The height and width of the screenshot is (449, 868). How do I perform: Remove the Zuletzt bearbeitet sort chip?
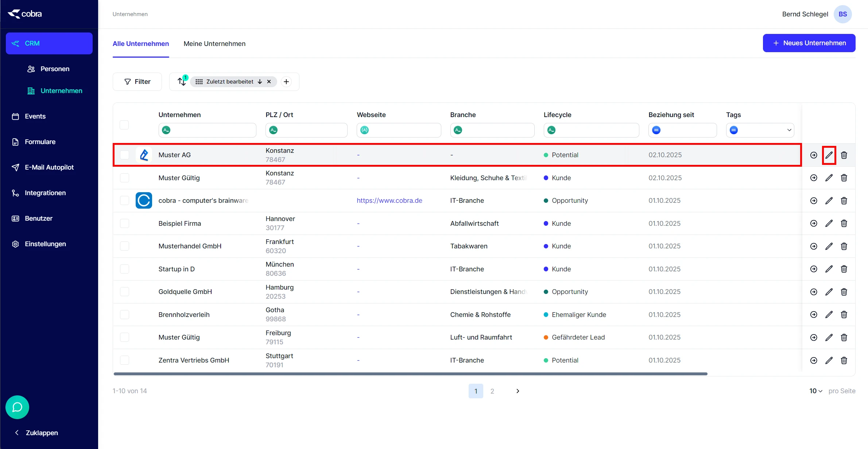(269, 82)
